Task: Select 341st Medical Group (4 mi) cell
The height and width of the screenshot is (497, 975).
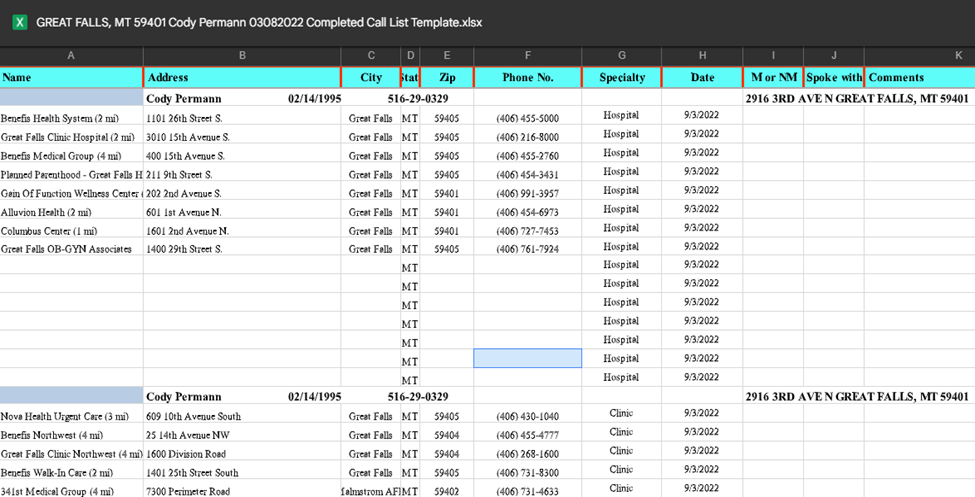Action: pyautogui.click(x=72, y=490)
